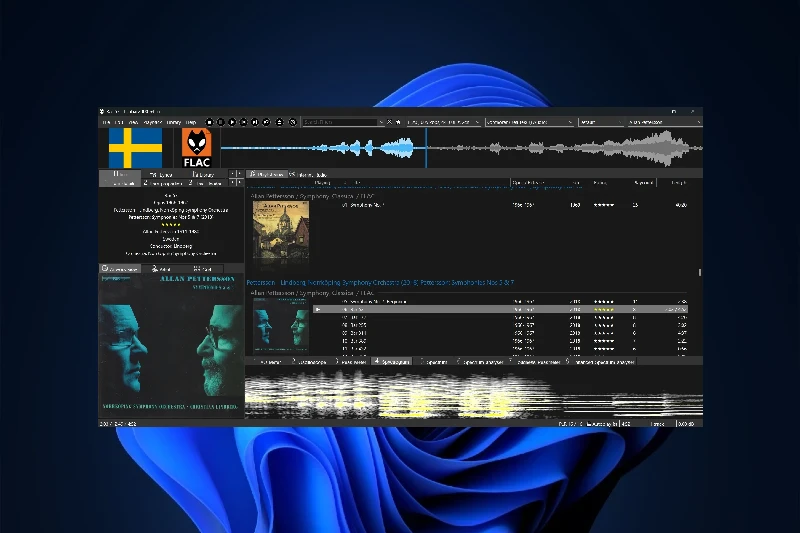Seek within the waveform seekbar
800x533 pixels.
coord(500,149)
